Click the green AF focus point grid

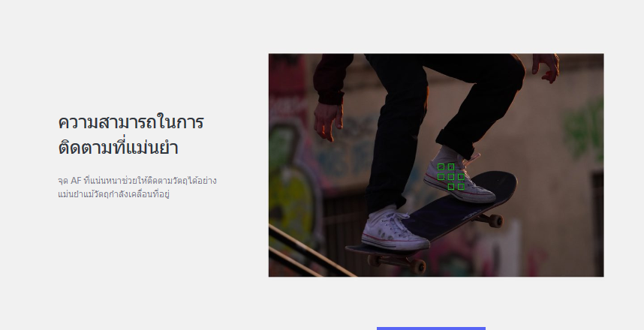tap(451, 177)
